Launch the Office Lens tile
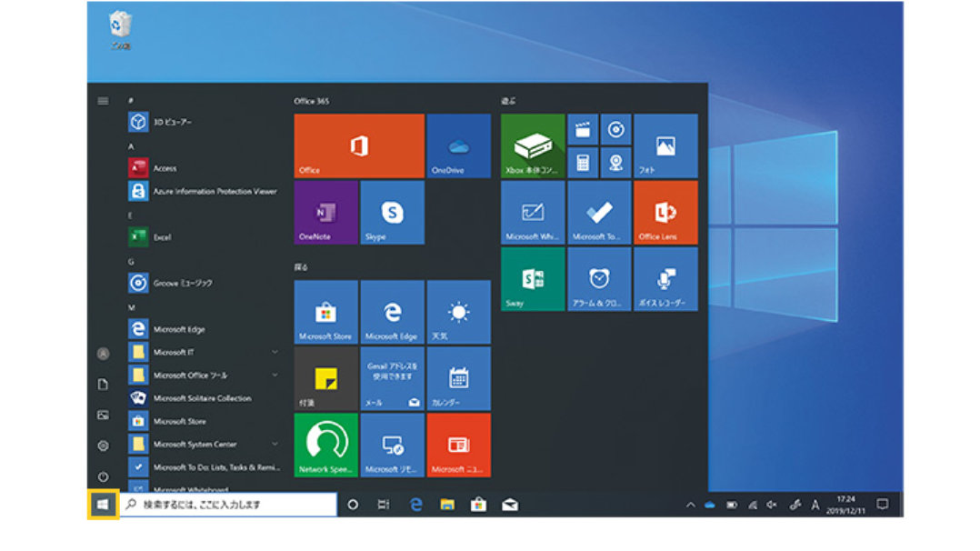This screenshot has height=551, width=980. [665, 213]
